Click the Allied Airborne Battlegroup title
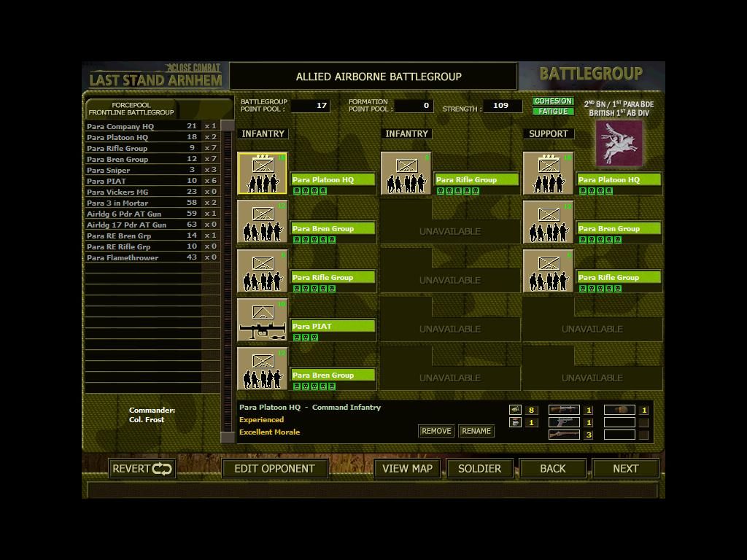 click(x=379, y=77)
